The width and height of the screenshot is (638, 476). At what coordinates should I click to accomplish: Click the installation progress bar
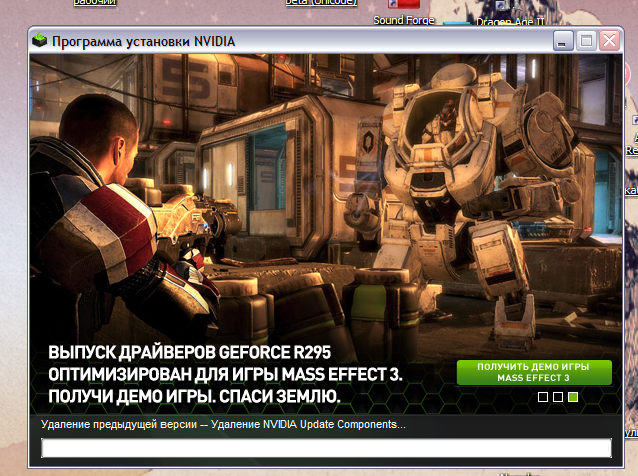(326, 448)
